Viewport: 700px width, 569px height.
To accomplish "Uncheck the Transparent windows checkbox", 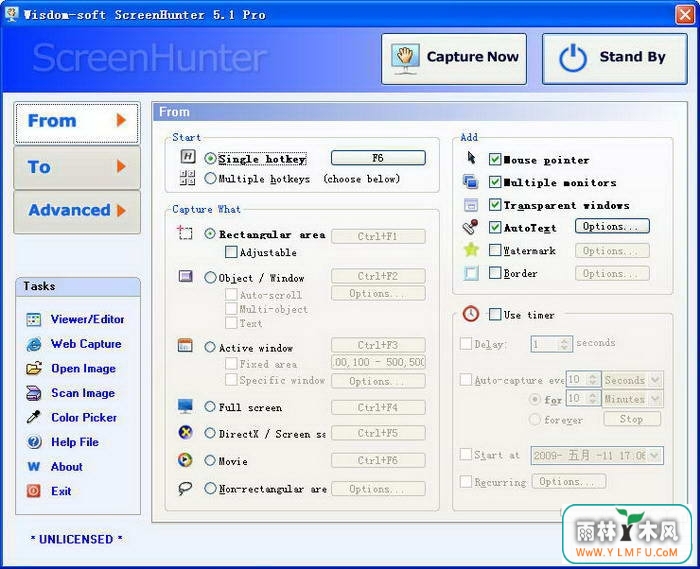I will pos(495,205).
